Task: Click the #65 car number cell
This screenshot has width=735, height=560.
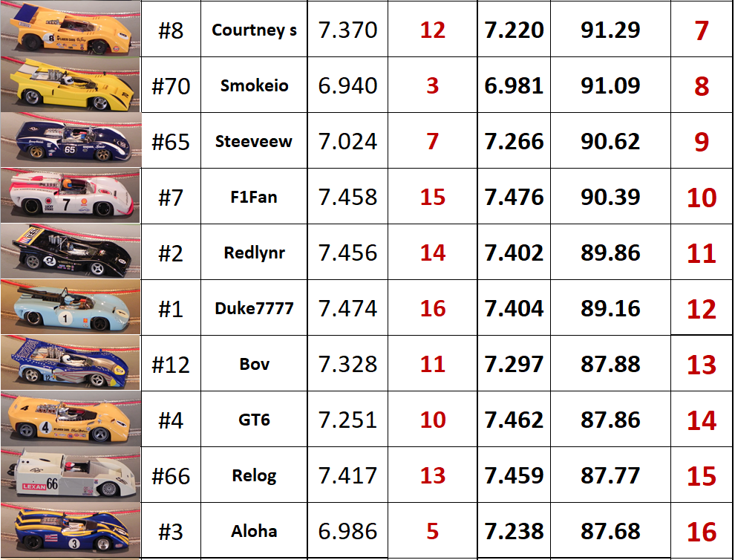Action: (x=171, y=142)
